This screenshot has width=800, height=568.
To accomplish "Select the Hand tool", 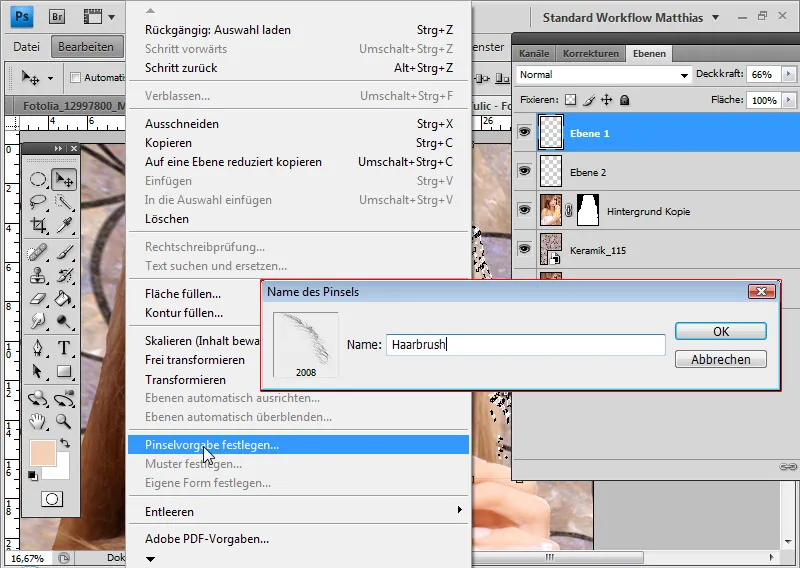I will 38,421.
